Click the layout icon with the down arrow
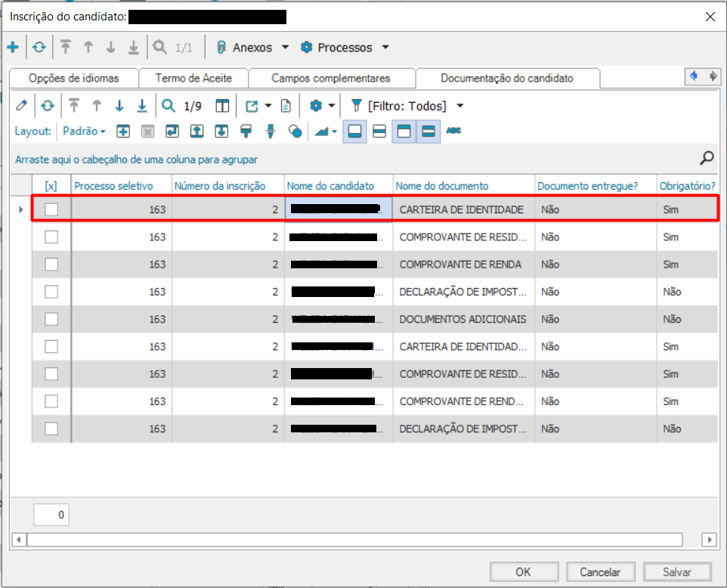This screenshot has height=588, width=727. coord(221,132)
